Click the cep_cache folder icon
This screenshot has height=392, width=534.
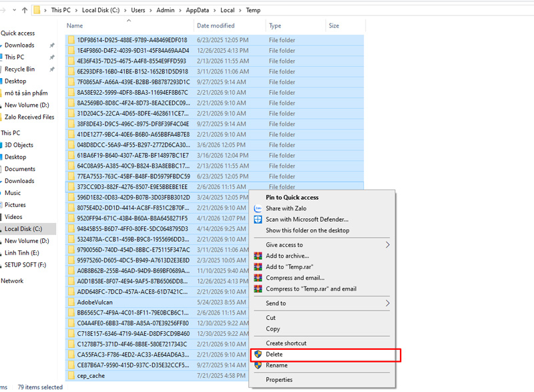[71, 376]
